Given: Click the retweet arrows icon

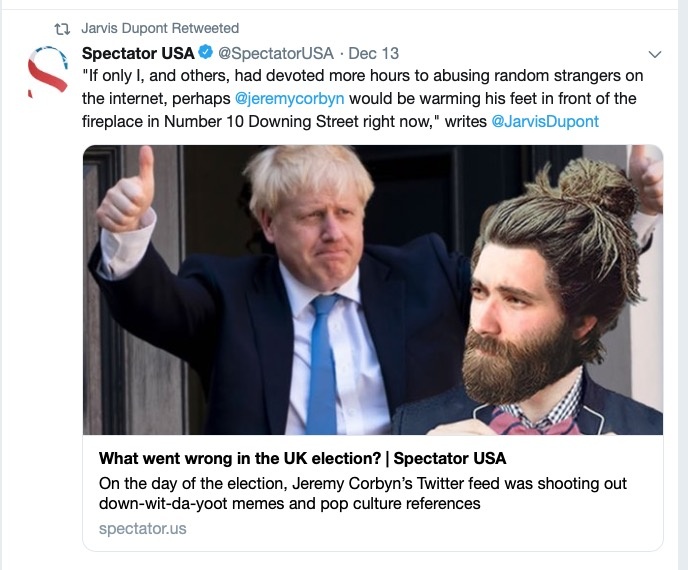Looking at the screenshot, I should pos(62,29).
